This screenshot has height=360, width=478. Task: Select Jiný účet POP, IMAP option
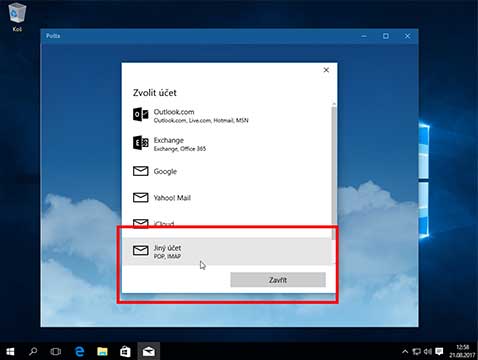pyautogui.click(x=227, y=251)
